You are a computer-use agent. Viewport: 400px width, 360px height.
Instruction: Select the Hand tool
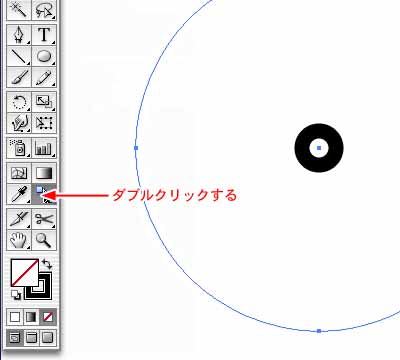pyautogui.click(x=19, y=240)
